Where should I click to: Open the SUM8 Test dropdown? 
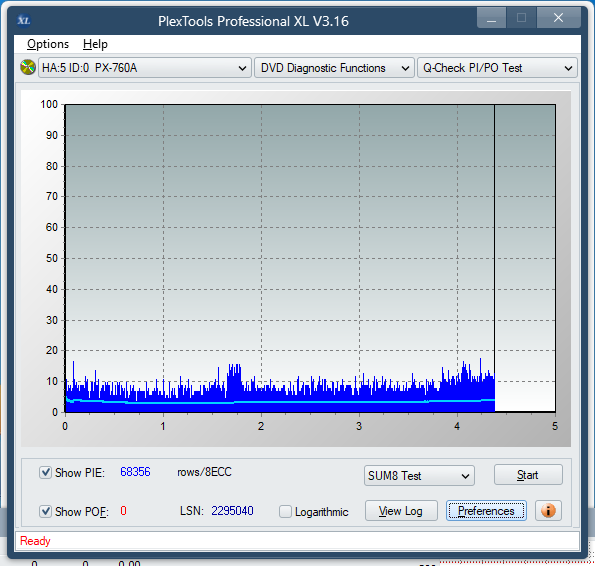(419, 476)
